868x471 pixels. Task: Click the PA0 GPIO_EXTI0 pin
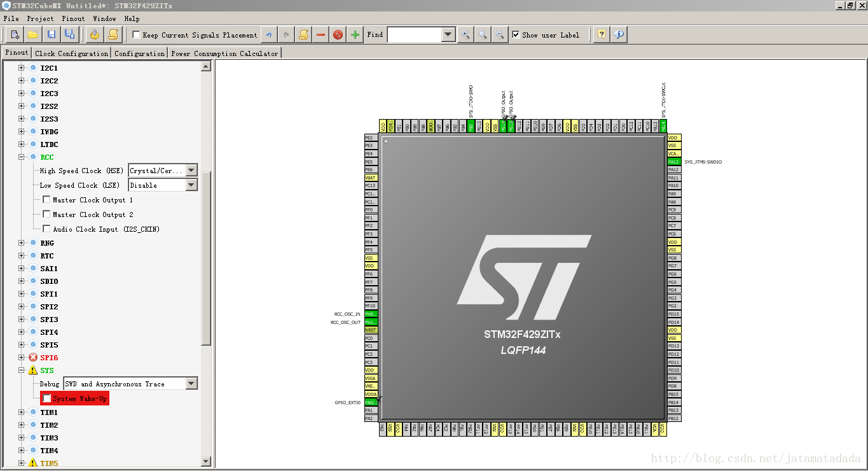click(x=371, y=402)
